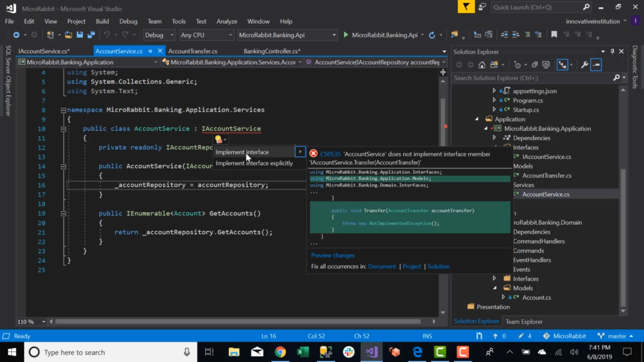Click the Undo toolbar arrow
The width and height of the screenshot is (644, 362).
tap(107, 35)
